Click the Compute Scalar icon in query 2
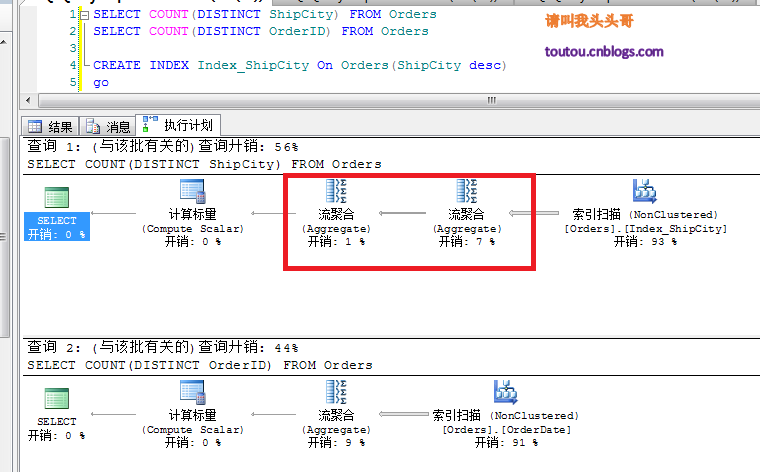760x472 pixels. [192, 392]
